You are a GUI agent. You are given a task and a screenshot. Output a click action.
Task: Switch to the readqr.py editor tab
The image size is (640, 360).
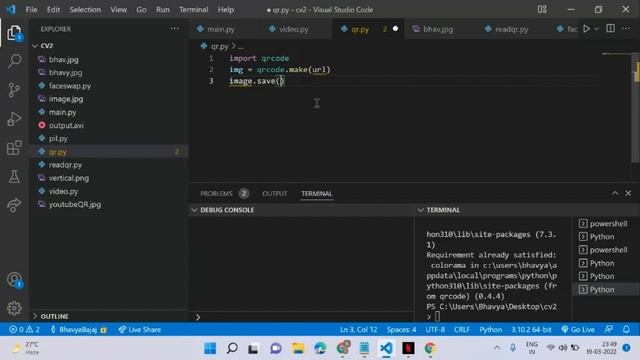point(511,29)
